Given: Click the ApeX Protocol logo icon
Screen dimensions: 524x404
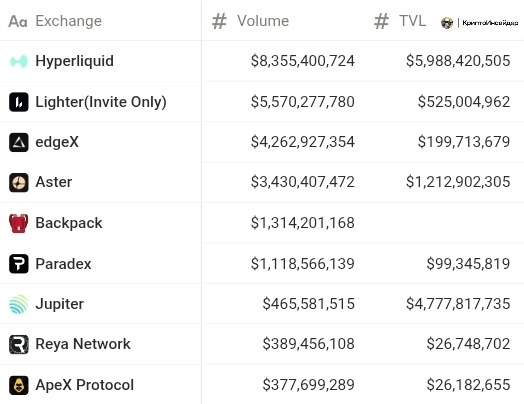Looking at the screenshot, I should click(18, 385).
